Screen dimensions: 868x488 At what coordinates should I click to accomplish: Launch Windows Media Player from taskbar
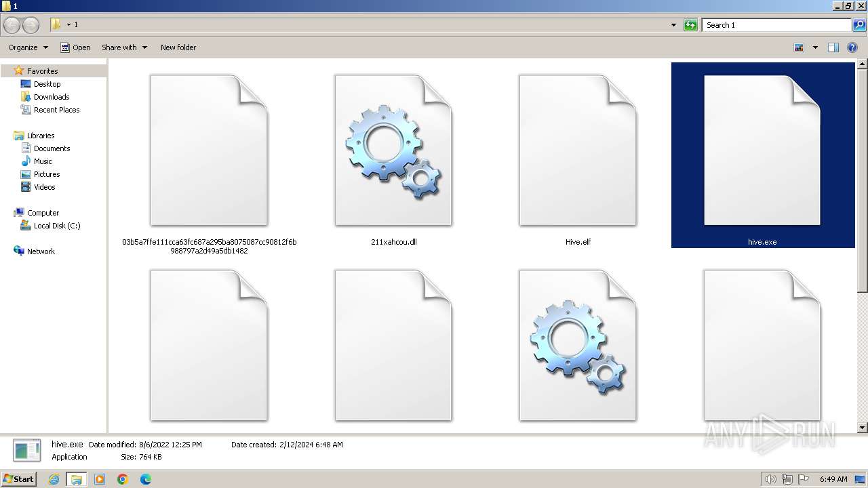tap(100, 479)
